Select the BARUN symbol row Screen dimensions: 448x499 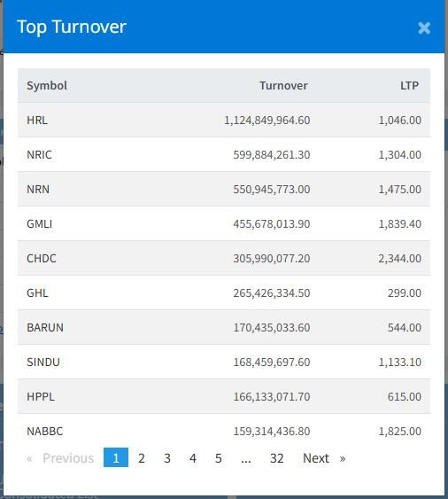click(x=224, y=327)
